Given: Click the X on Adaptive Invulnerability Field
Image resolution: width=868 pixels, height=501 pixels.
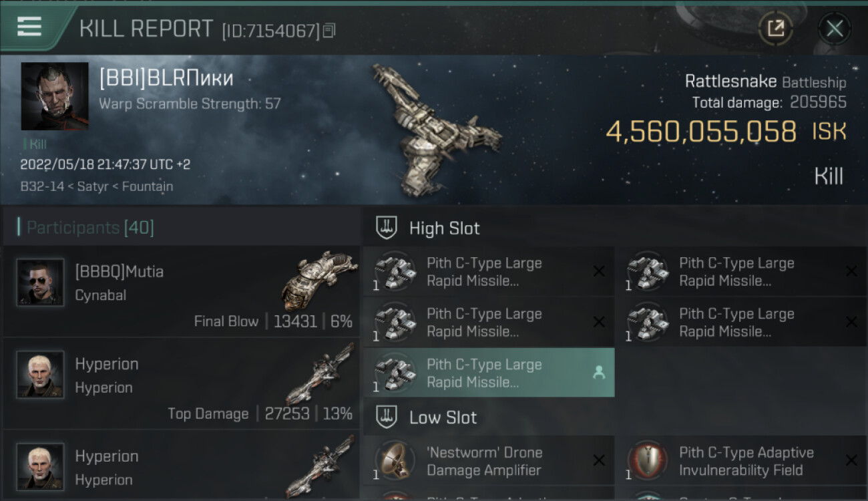Looking at the screenshot, I should (851, 460).
